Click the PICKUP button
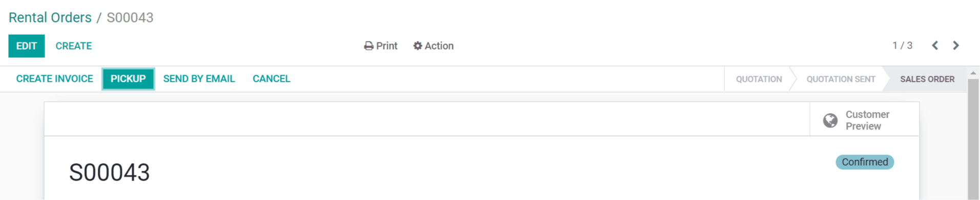980x200 pixels. tap(128, 79)
